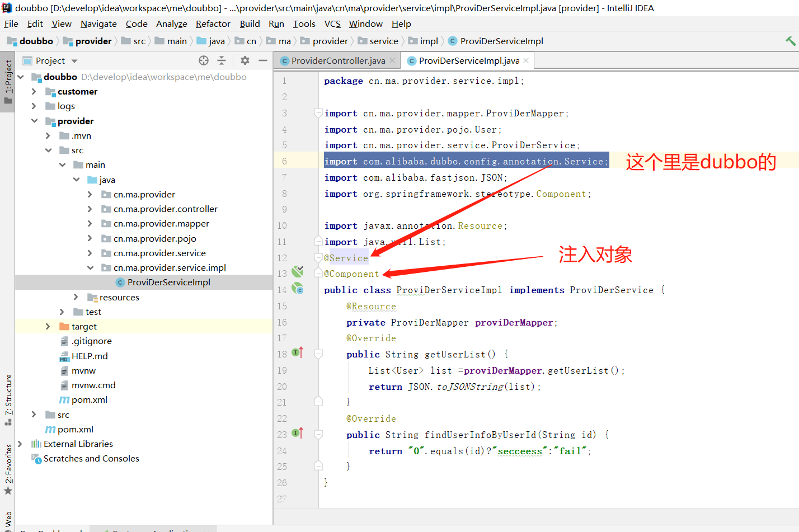Switch to ProviderController.java editor tab
Screen dimensions: 799x532
pos(338,60)
